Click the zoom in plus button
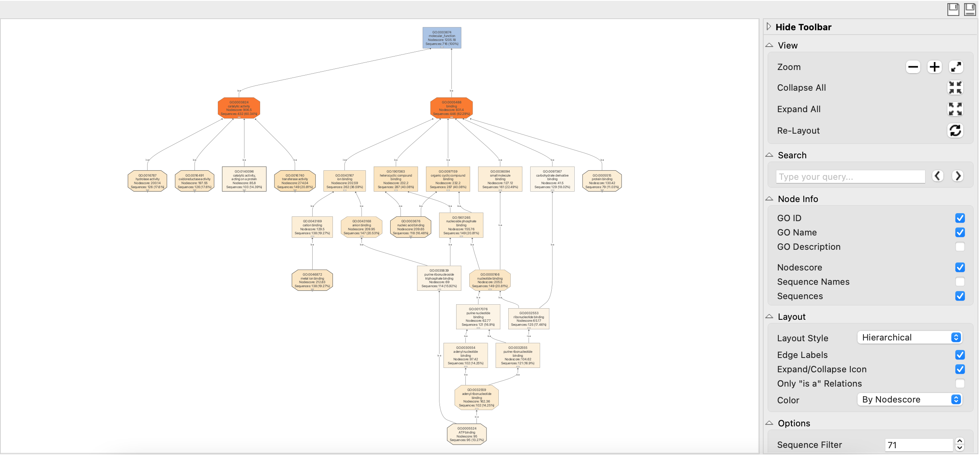The height and width of the screenshot is (455, 980). coord(934,67)
